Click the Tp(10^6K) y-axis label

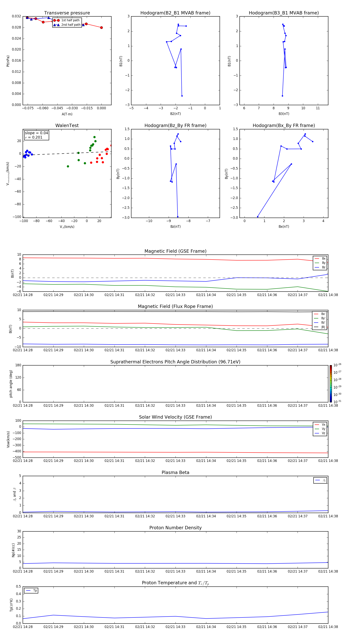12,605
